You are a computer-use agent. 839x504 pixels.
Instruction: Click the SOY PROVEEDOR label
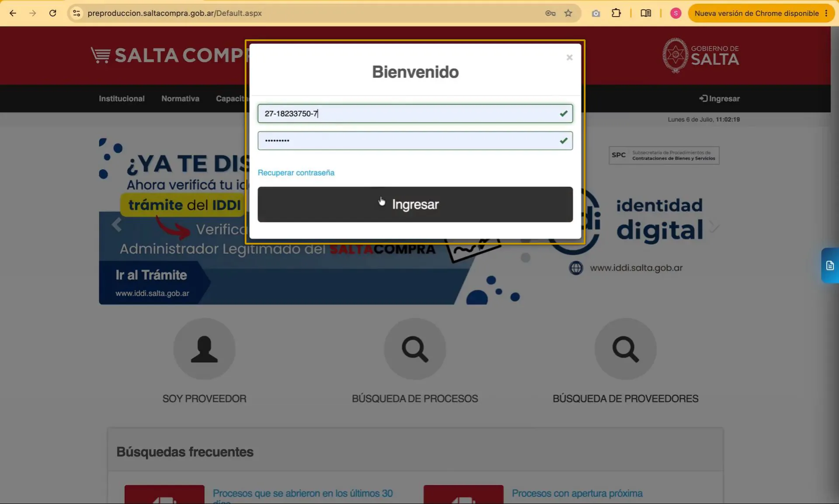pos(204,398)
